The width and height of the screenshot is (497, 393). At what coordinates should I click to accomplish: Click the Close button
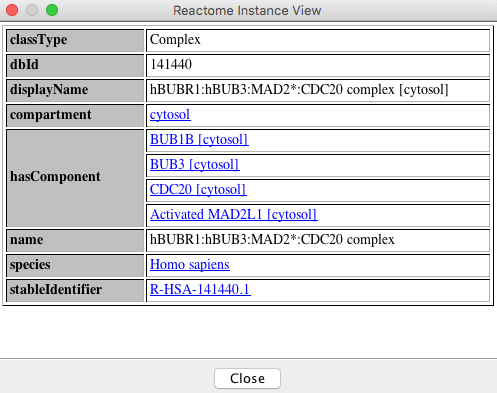pos(247,378)
